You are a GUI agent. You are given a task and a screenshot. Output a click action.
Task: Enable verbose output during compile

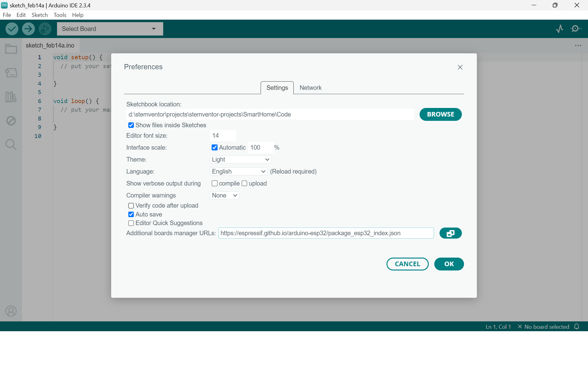tap(215, 183)
